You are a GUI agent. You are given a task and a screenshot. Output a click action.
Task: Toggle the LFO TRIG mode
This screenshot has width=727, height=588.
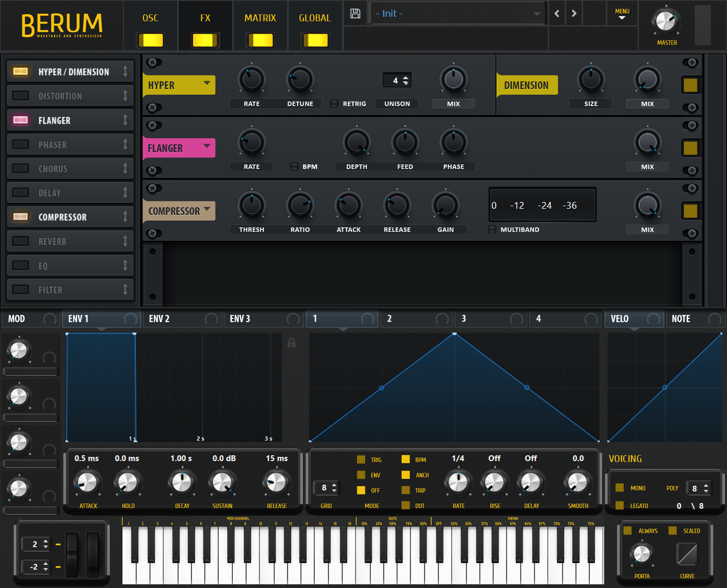(361, 459)
